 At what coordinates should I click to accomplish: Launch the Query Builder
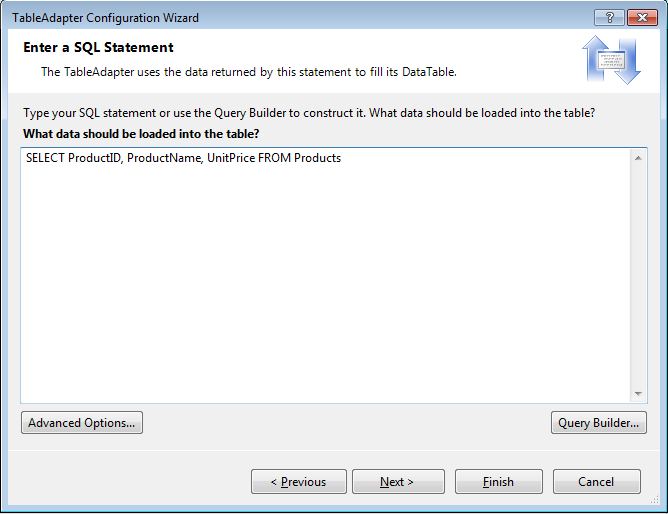tap(599, 423)
